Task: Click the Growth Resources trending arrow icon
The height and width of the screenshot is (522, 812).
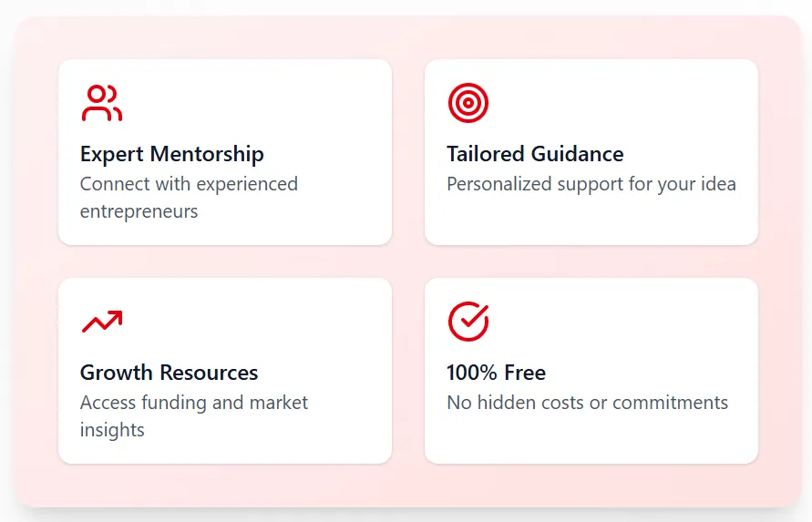Action: 101,322
